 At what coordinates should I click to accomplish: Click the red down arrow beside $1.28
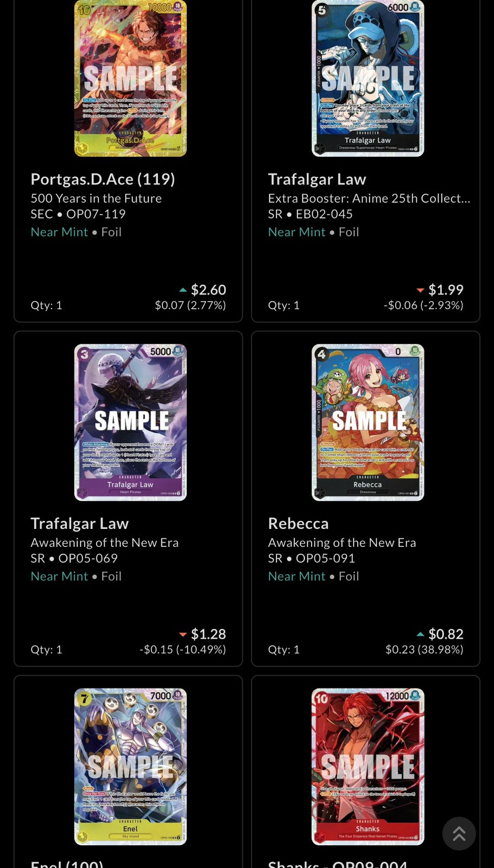(183, 634)
